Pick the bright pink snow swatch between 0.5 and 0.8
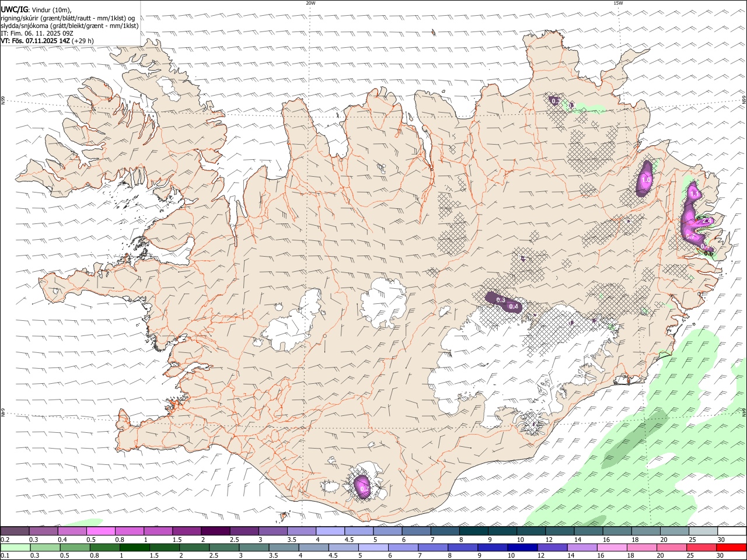The width and height of the screenshot is (747, 560). 101,531
